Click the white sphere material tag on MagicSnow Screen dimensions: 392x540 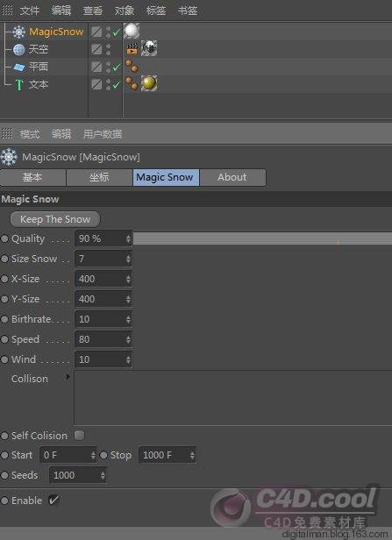pos(132,31)
